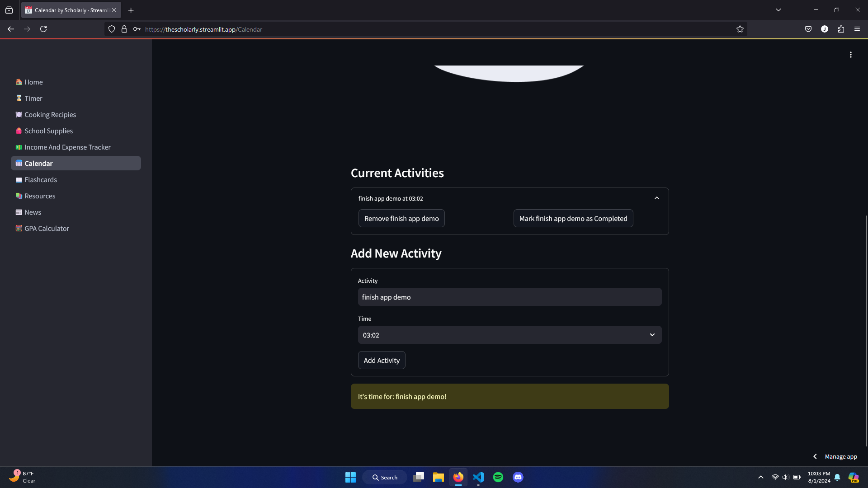
Task: Click the Firefox account avatar icon
Action: [825, 29]
